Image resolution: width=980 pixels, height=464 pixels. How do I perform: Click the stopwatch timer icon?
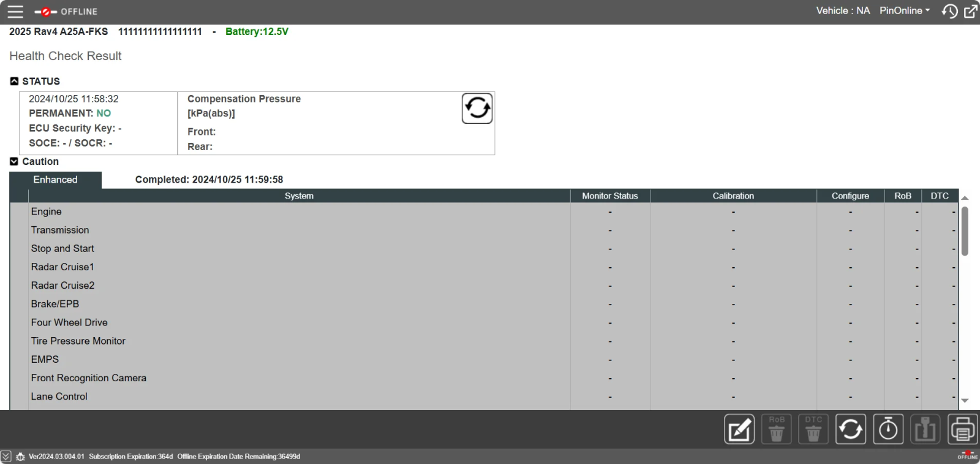888,429
